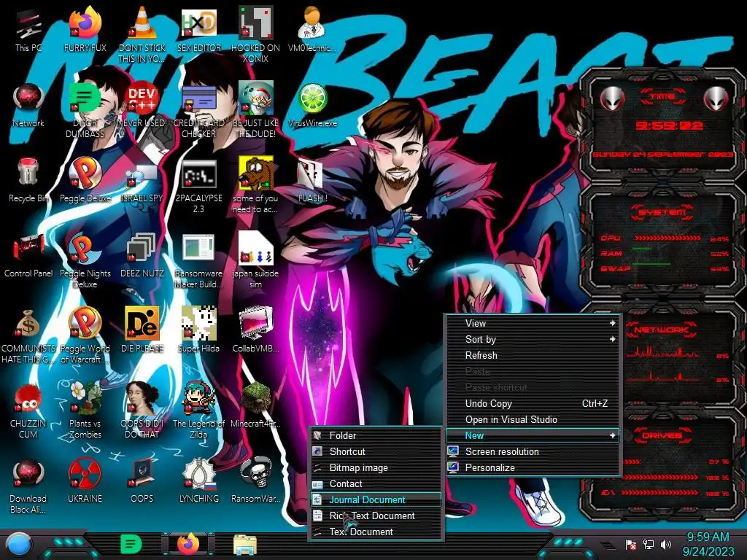
Task: Select Bitmap image in New submenu
Action: point(376,467)
